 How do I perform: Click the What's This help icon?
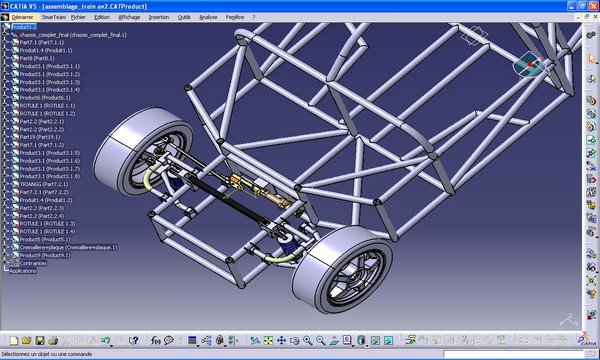(x=133, y=340)
